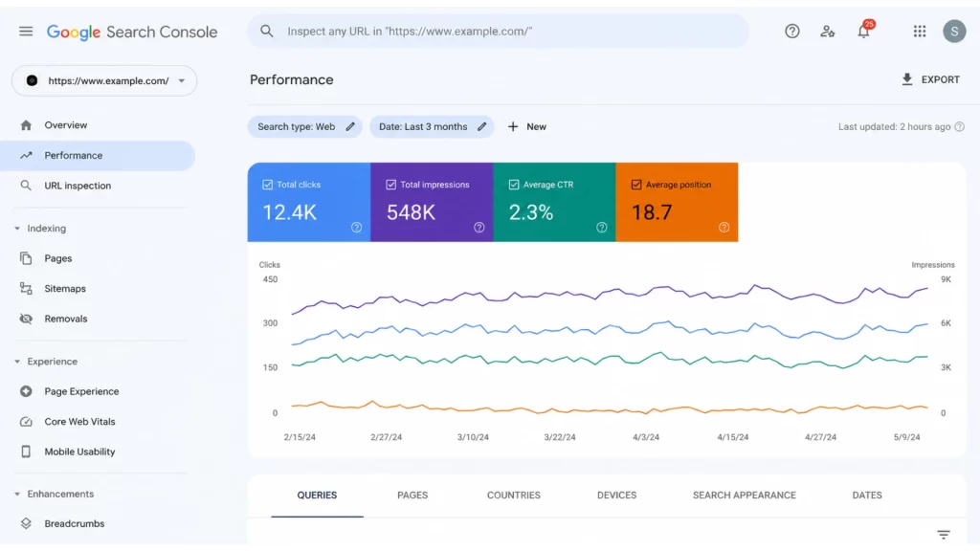Switch to the Dates tab
The width and height of the screenshot is (980, 551).
867,496
